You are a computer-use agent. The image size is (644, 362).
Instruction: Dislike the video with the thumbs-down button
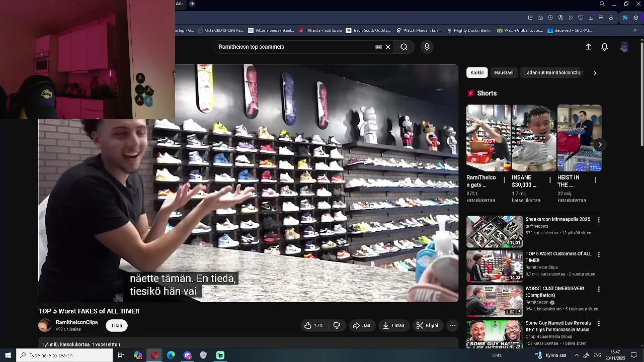337,326
